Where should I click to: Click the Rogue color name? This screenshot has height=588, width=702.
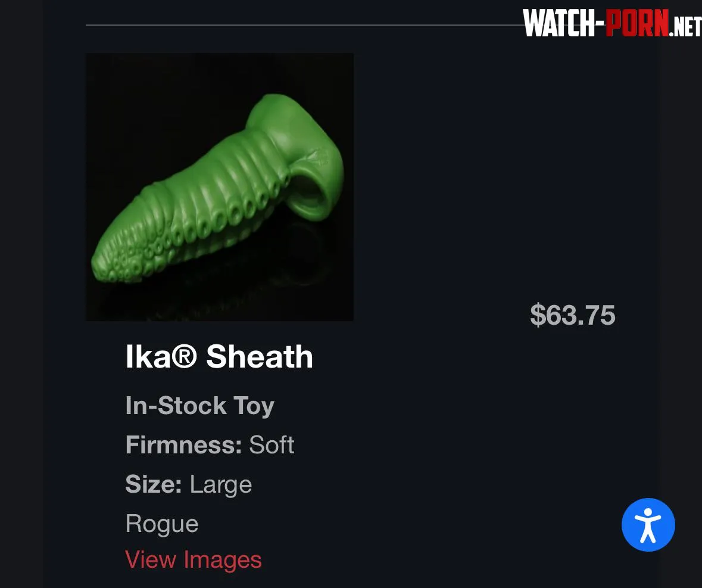coord(162,524)
